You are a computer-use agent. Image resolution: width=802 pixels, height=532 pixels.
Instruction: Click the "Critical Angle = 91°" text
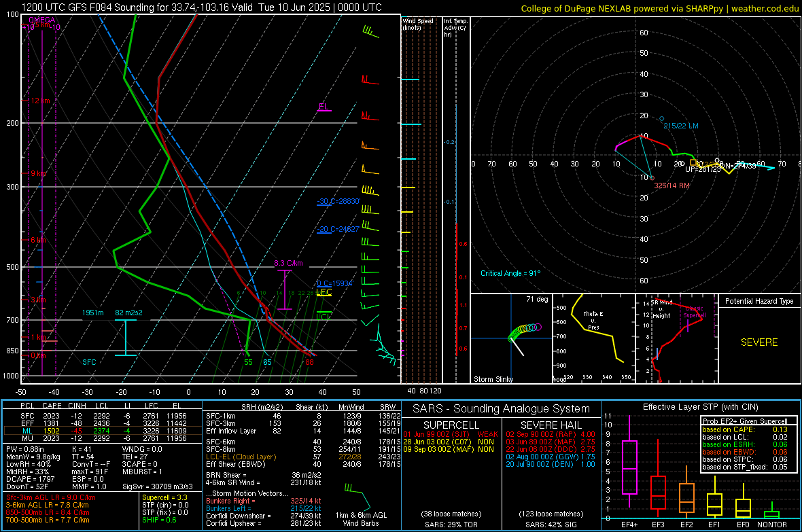pyautogui.click(x=510, y=273)
